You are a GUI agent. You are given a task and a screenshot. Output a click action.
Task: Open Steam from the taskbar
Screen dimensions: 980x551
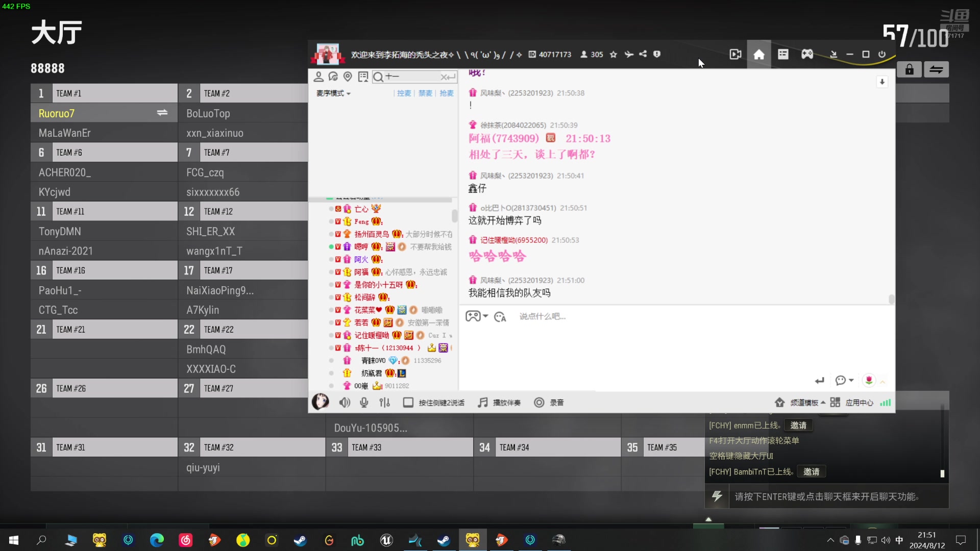click(300, 540)
